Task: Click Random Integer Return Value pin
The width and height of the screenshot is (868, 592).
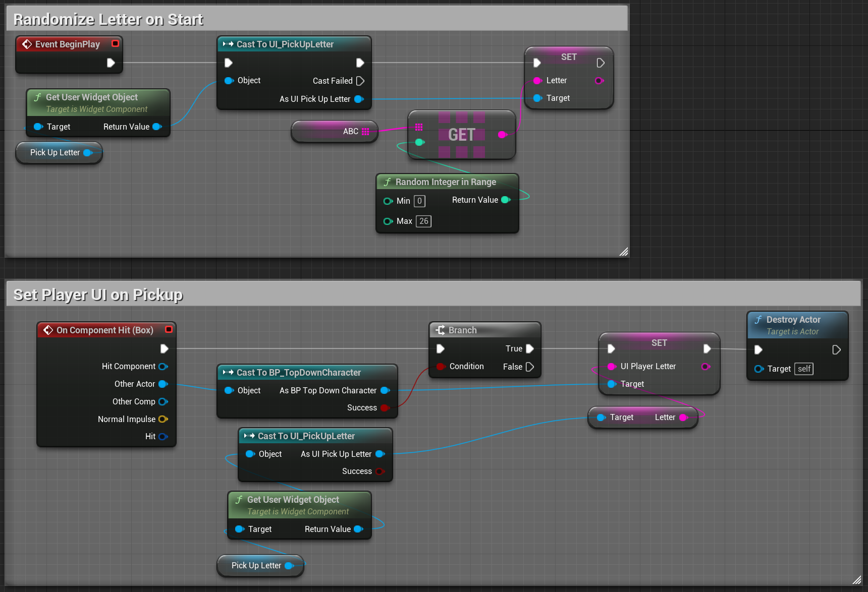Action: (x=506, y=200)
